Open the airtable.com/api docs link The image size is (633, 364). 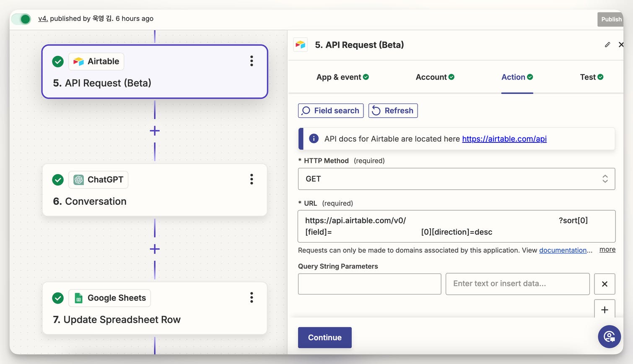pos(504,139)
